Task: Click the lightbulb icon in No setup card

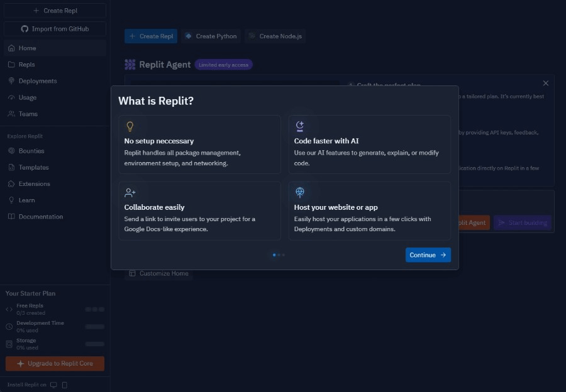Action: [x=130, y=126]
